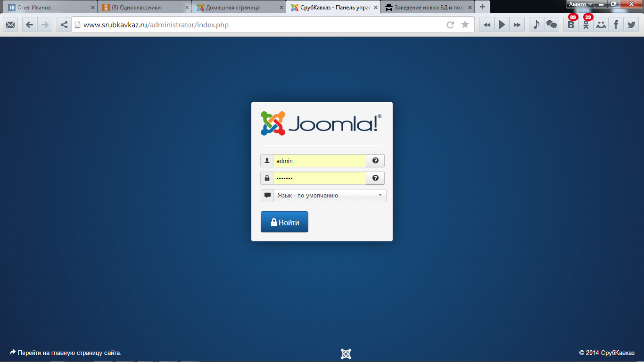This screenshot has width=644, height=362.
Task: Click the help icon next to password field
Action: [x=375, y=178]
